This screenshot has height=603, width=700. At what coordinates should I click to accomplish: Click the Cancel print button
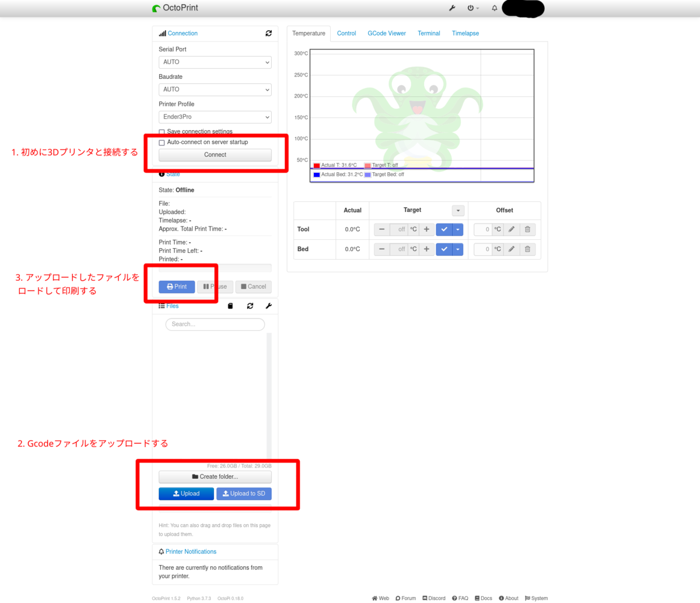(253, 287)
